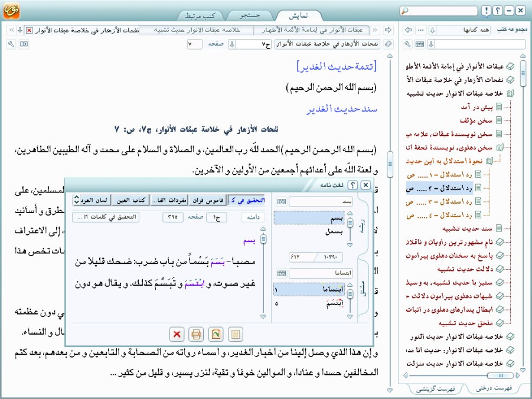Select the 'مشتق' side tab in the dictionary
The width and height of the screenshot is (532, 399).
click(x=363, y=289)
